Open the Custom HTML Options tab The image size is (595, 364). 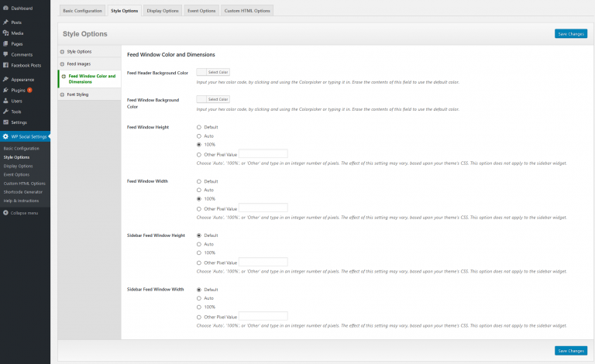[248, 11]
